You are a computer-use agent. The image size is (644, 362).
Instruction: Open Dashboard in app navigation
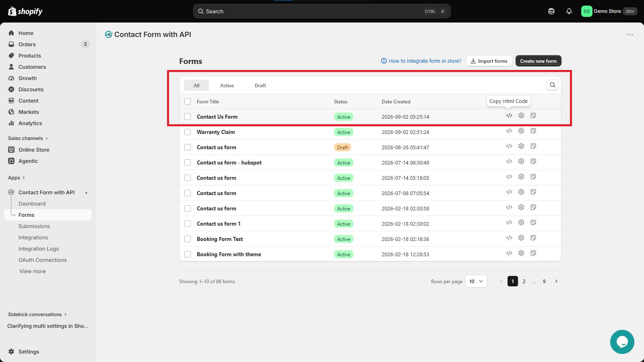pyautogui.click(x=32, y=204)
